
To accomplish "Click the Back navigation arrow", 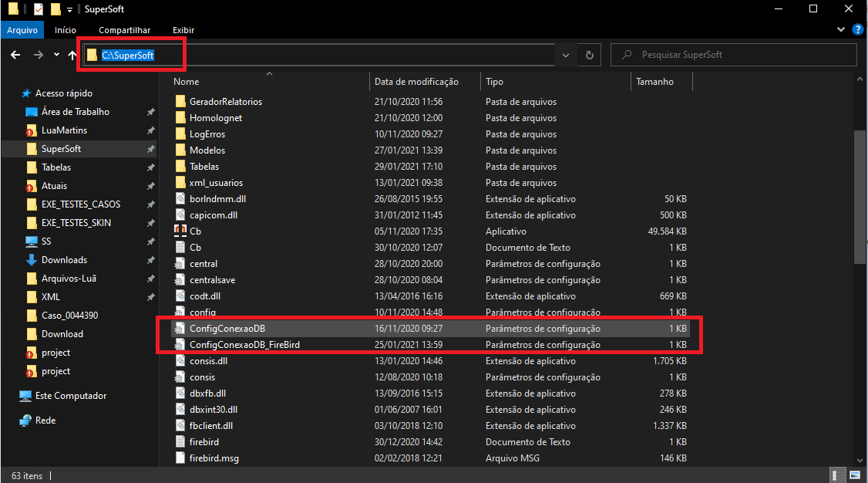I will (x=15, y=55).
